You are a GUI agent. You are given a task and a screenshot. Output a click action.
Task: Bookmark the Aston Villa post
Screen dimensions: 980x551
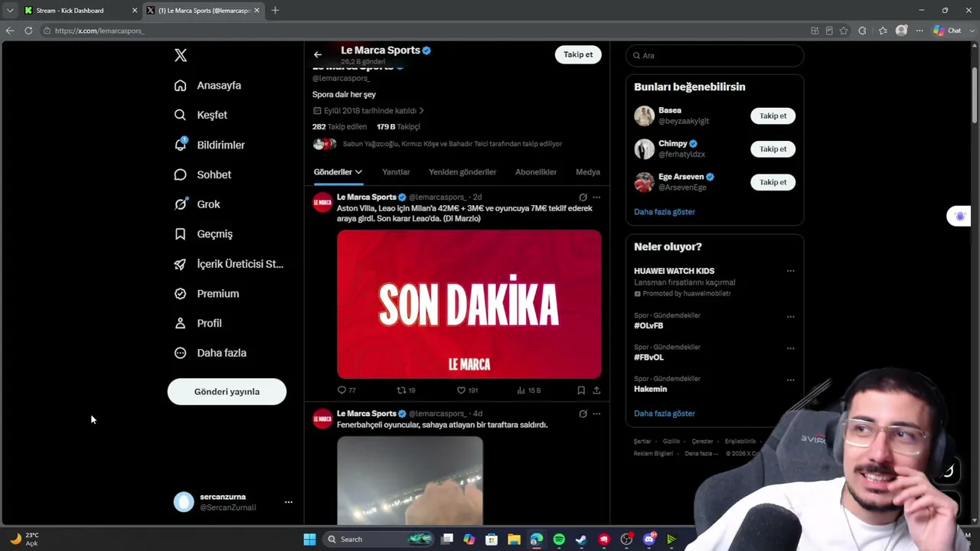tap(581, 390)
